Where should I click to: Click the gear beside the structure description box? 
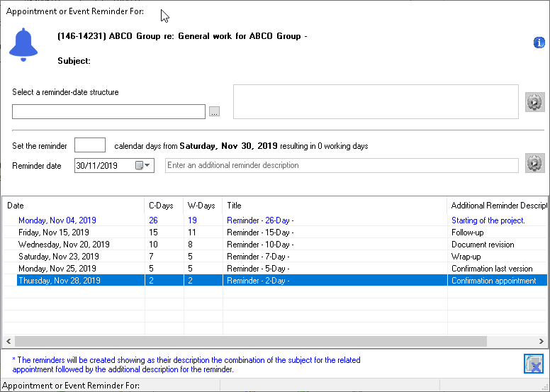(x=534, y=102)
